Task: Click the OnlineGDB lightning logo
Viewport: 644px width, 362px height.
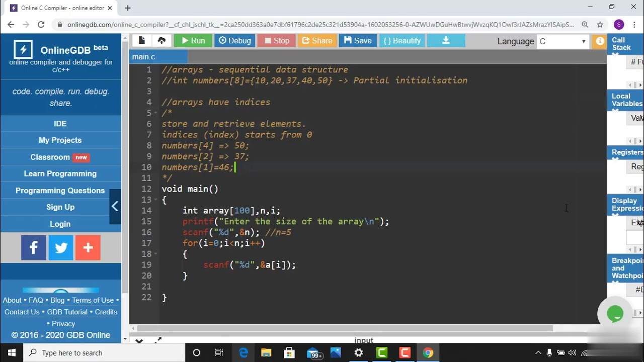Action: (x=23, y=50)
